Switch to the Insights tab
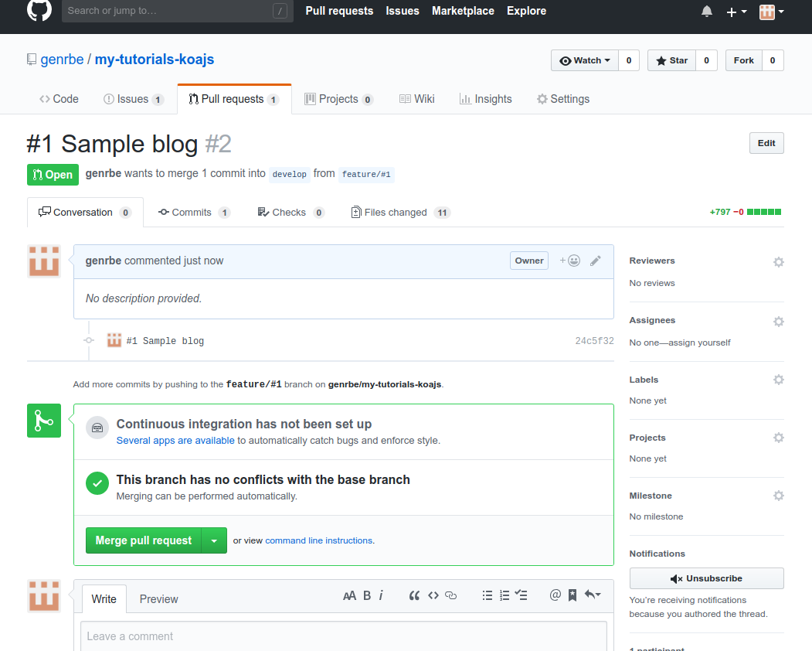Image resolution: width=812 pixels, height=651 pixels. (x=486, y=99)
